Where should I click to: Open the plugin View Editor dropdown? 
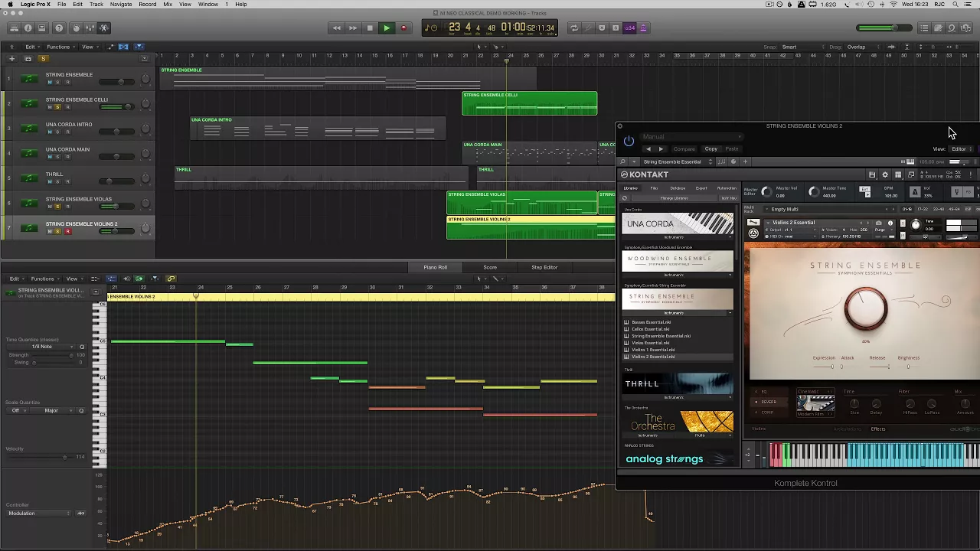(960, 148)
